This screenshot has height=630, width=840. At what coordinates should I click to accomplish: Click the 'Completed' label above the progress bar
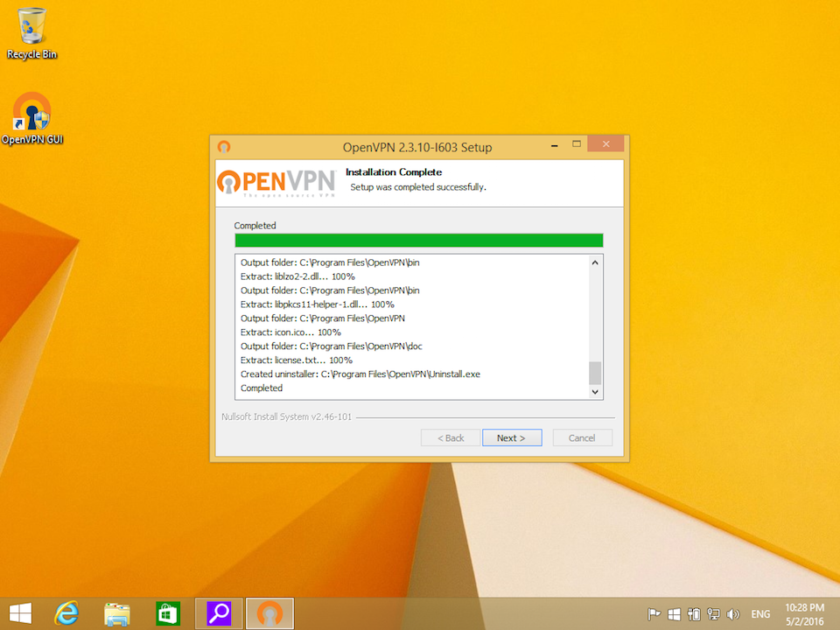pos(255,226)
